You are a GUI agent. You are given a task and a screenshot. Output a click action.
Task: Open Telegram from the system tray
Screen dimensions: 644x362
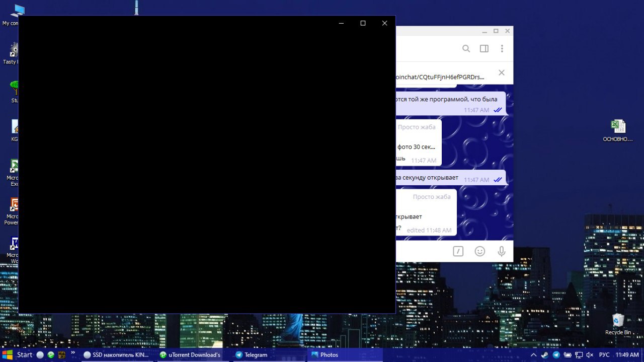click(x=556, y=355)
